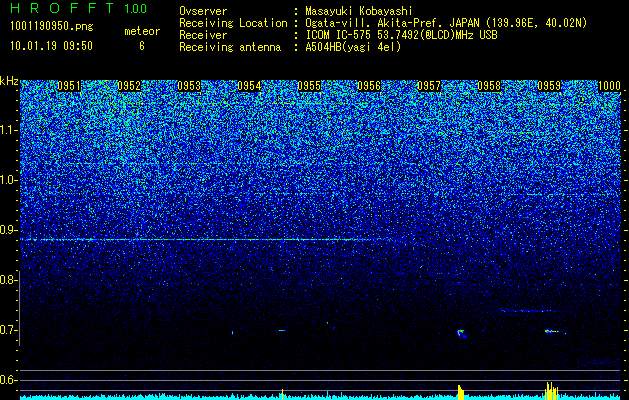Click the version number 1.0.0
Image resolution: width=629 pixels, height=400 pixels.
click(x=136, y=9)
